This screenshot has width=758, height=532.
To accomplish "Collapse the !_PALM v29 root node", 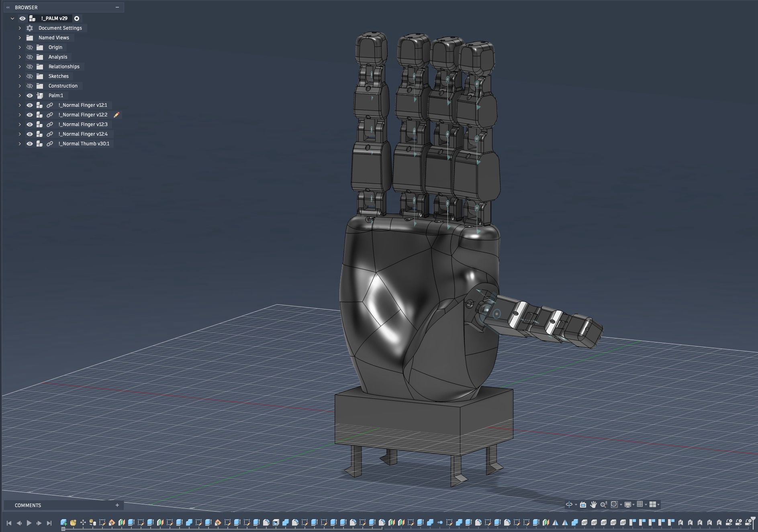I will pos(12,18).
